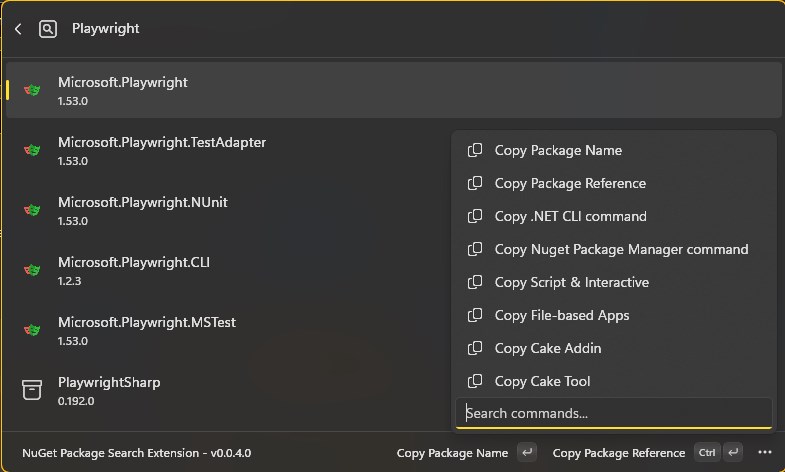Choose Copy .NET CLI command
This screenshot has height=472, width=785.
pyautogui.click(x=613, y=216)
